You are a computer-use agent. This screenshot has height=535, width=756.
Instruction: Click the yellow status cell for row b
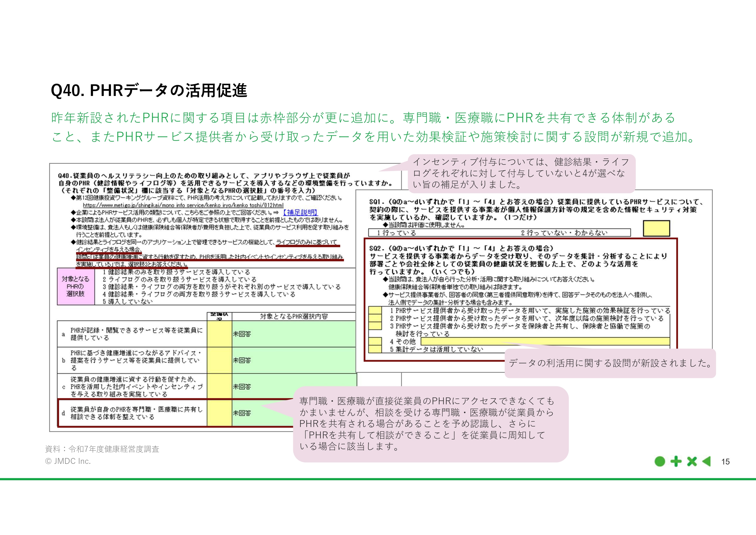tap(219, 360)
